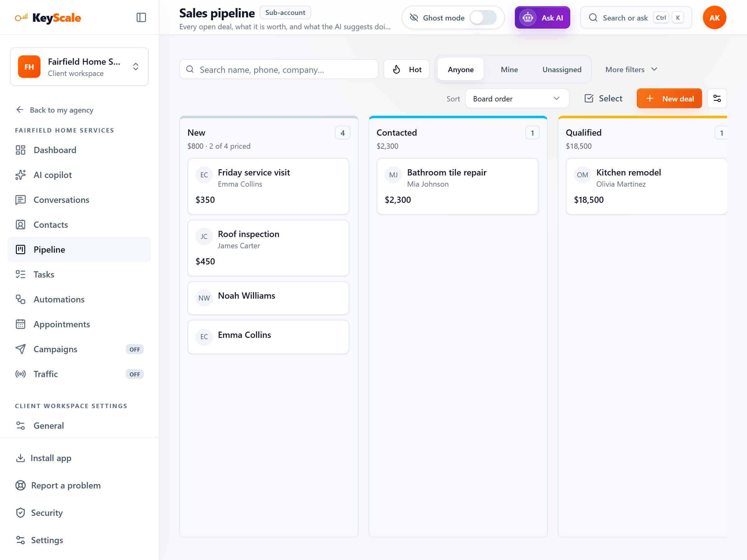The height and width of the screenshot is (560, 747).
Task: Open the Kitchen remodel deal
Action: [646, 186]
